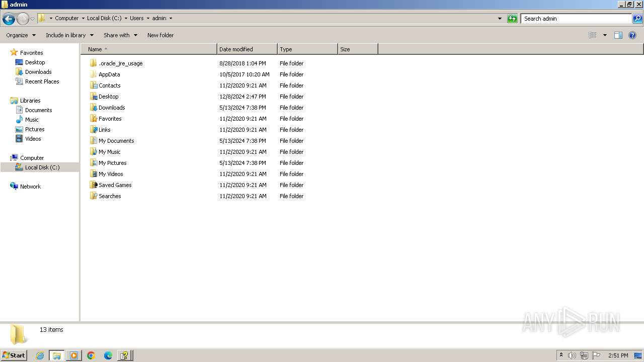The image size is (644, 362).
Task: Click in the Search admin field
Action: (x=576, y=19)
